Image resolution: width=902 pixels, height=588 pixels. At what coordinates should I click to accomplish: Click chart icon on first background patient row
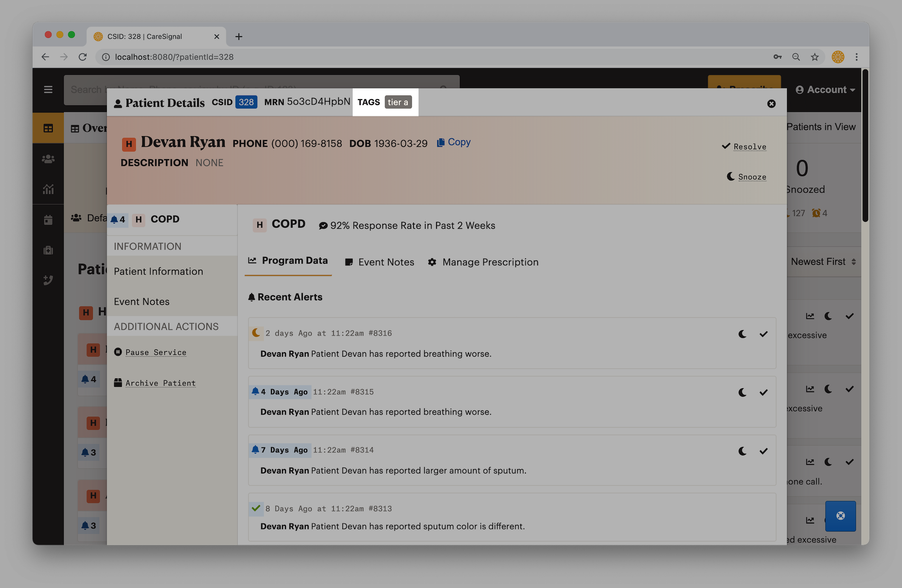click(810, 316)
